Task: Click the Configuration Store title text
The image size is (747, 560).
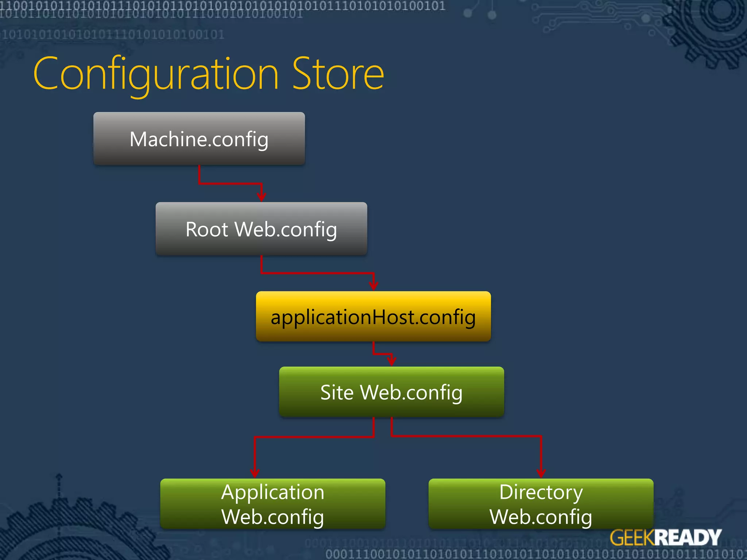Action: pyautogui.click(x=208, y=74)
